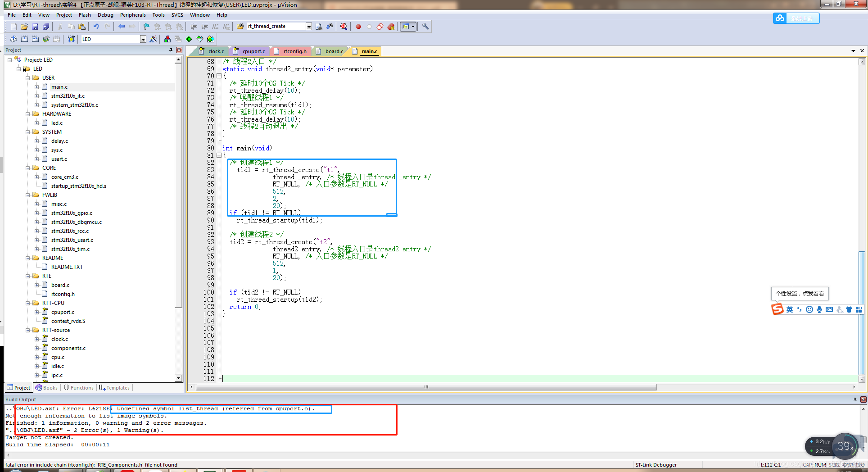Open the Sogou soft keyboard
The height and width of the screenshot is (472, 868).
(x=829, y=309)
